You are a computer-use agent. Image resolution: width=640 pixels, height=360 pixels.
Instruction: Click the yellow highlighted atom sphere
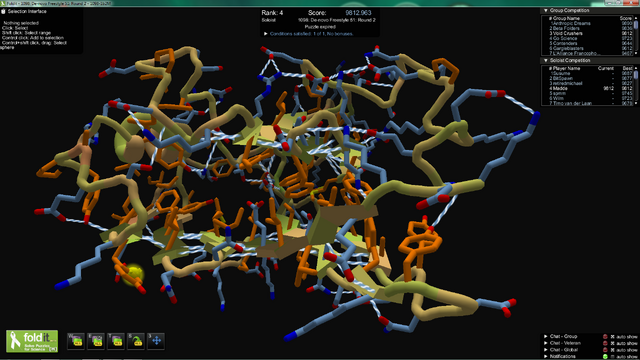133,273
